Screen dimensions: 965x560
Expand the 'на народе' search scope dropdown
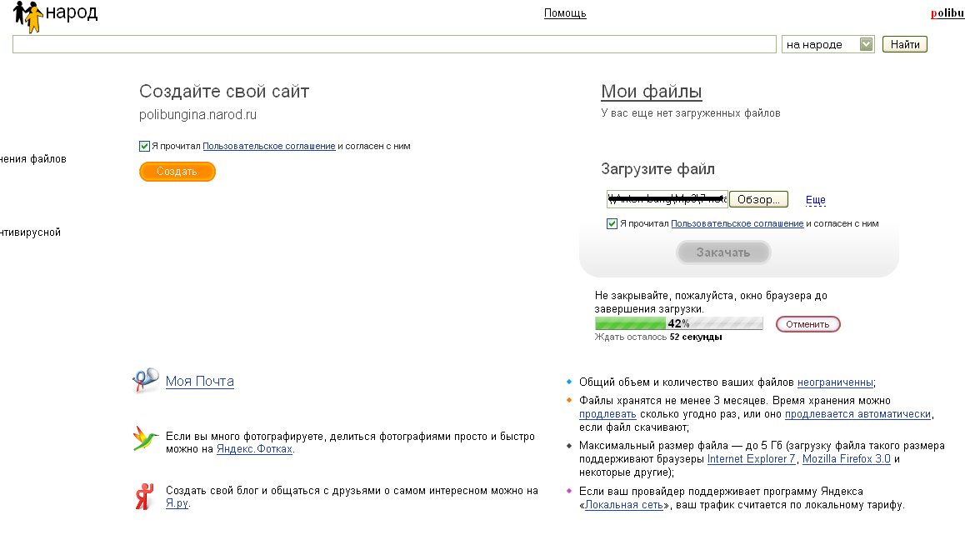point(866,44)
